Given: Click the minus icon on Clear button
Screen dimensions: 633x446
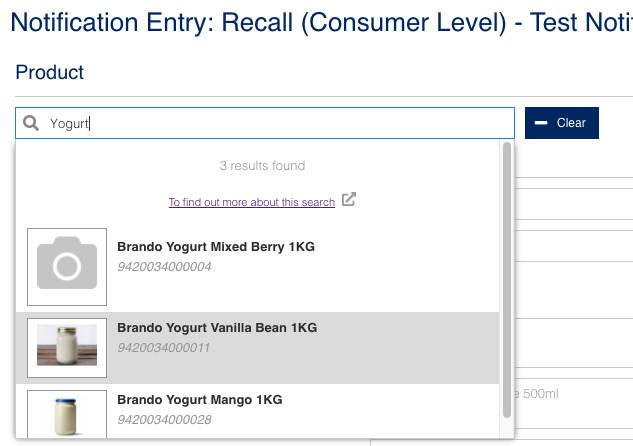Looking at the screenshot, I should point(541,123).
